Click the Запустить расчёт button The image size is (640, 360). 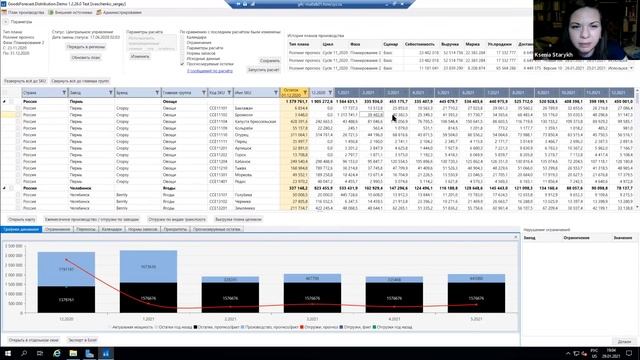tap(264, 70)
